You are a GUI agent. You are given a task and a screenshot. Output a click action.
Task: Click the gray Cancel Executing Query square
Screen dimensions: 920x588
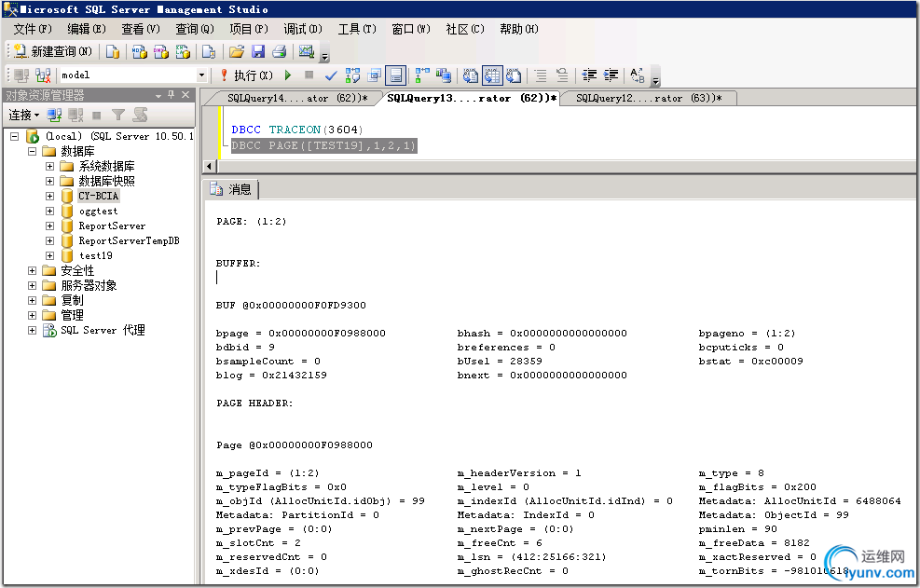(x=309, y=75)
